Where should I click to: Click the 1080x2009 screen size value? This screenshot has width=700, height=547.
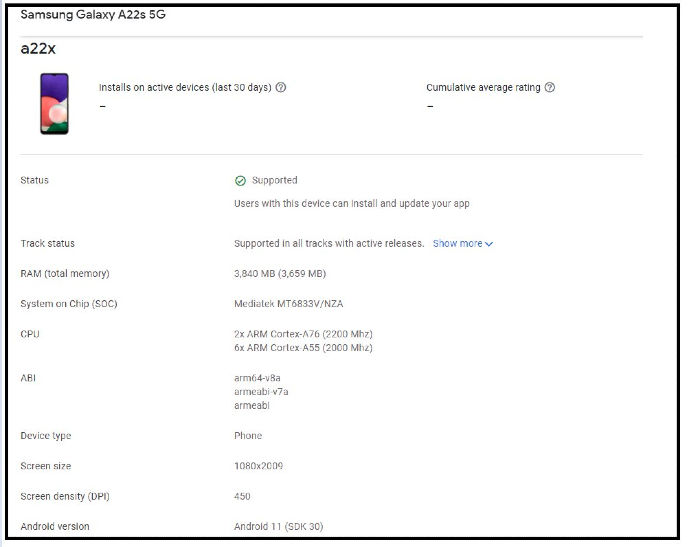258,466
